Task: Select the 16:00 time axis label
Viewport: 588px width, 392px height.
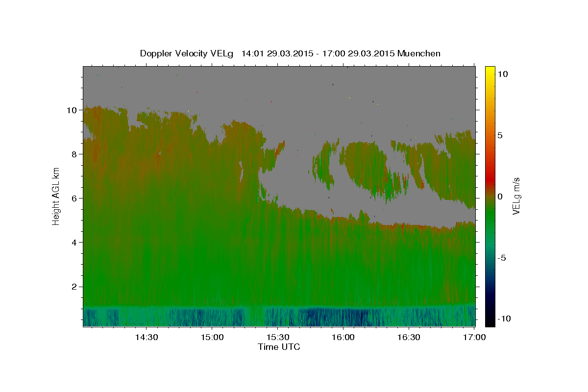Action: tap(343, 337)
